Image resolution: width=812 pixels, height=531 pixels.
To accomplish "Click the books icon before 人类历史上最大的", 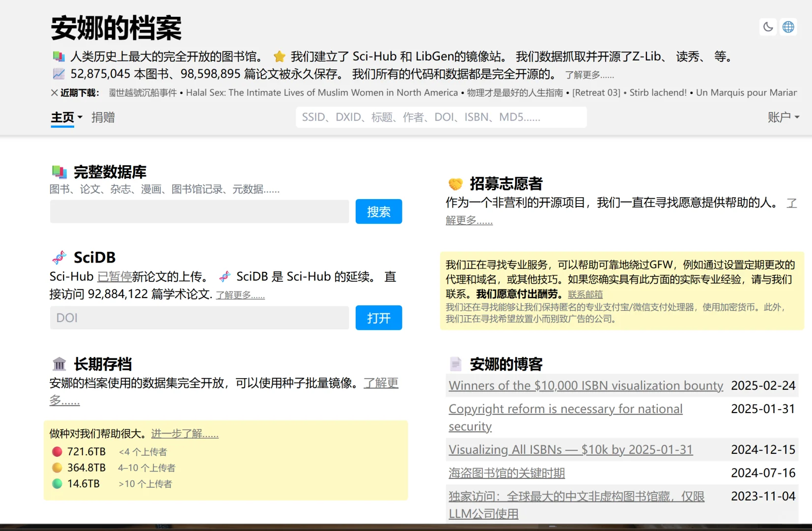I will coord(58,57).
